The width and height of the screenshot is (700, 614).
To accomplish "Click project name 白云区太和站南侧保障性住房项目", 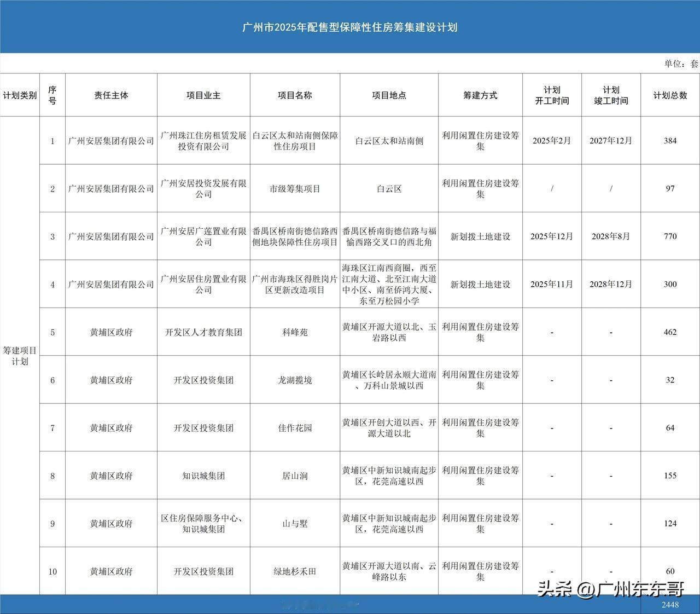I will pyautogui.click(x=295, y=141).
